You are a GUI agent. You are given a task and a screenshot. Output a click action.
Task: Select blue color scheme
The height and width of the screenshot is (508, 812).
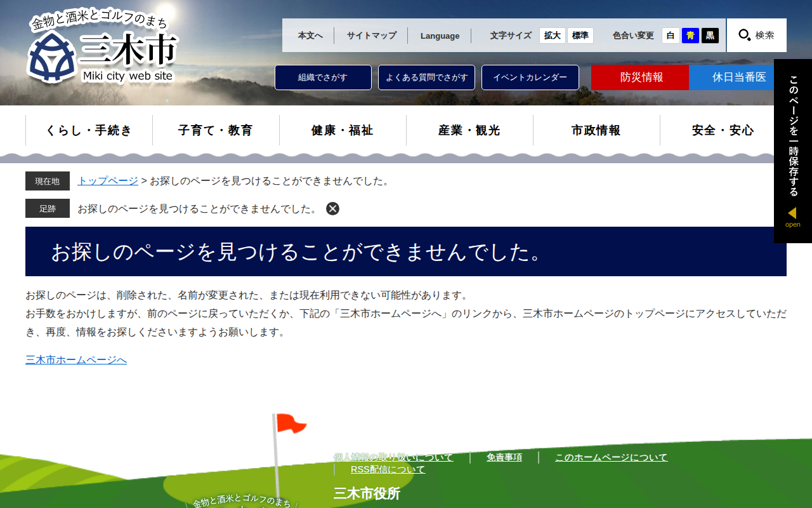point(690,36)
